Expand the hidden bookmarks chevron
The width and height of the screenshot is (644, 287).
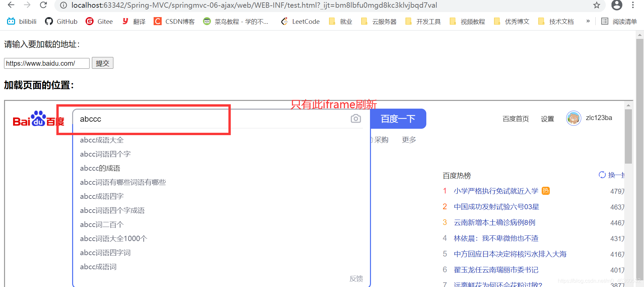pos(588,21)
